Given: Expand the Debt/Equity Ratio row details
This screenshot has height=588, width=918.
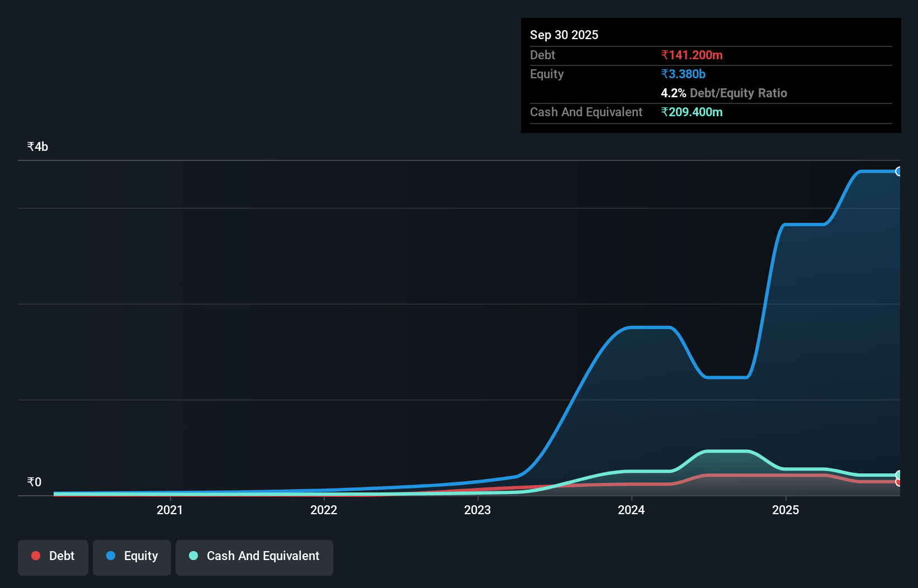Looking at the screenshot, I should [724, 93].
